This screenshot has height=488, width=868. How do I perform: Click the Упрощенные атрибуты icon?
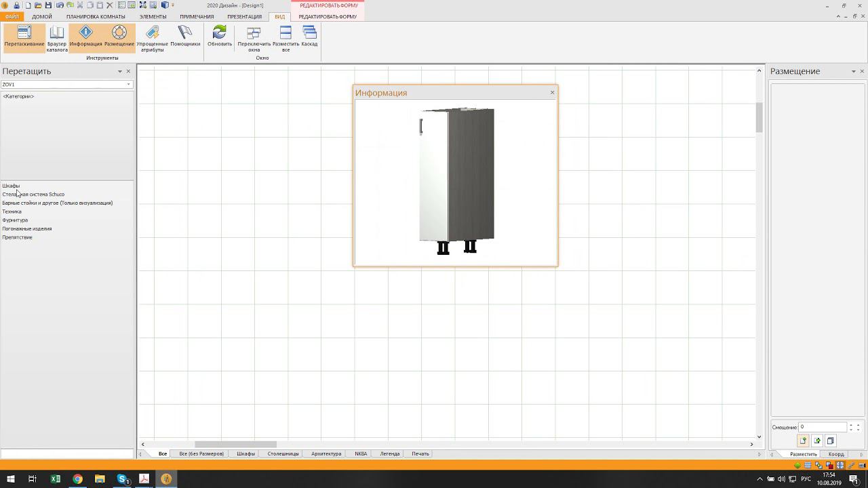(152, 38)
